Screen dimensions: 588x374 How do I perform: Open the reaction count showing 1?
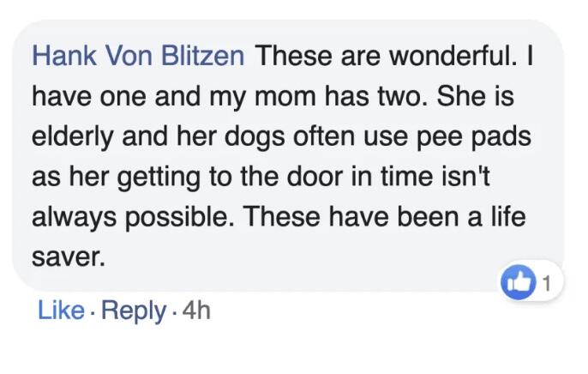pos(546,281)
